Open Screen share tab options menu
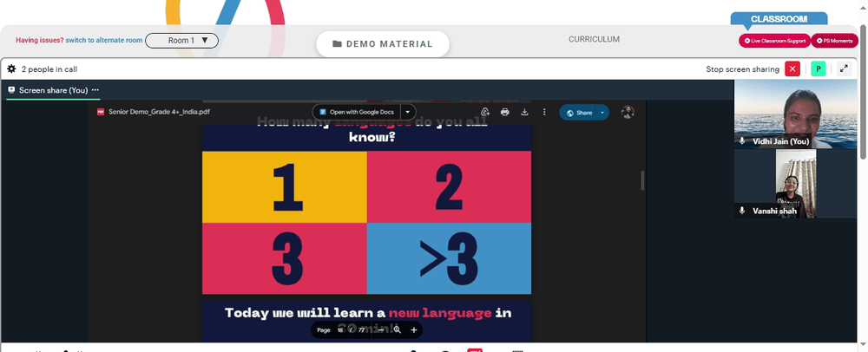868x352 pixels. [x=95, y=90]
